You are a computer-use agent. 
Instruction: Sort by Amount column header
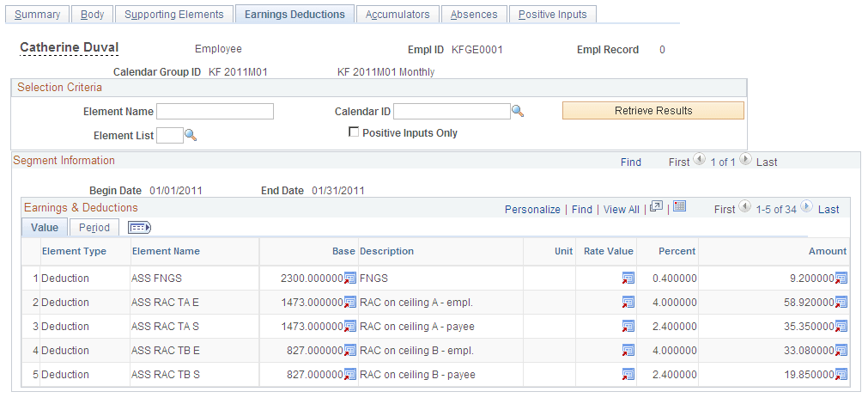coord(828,251)
